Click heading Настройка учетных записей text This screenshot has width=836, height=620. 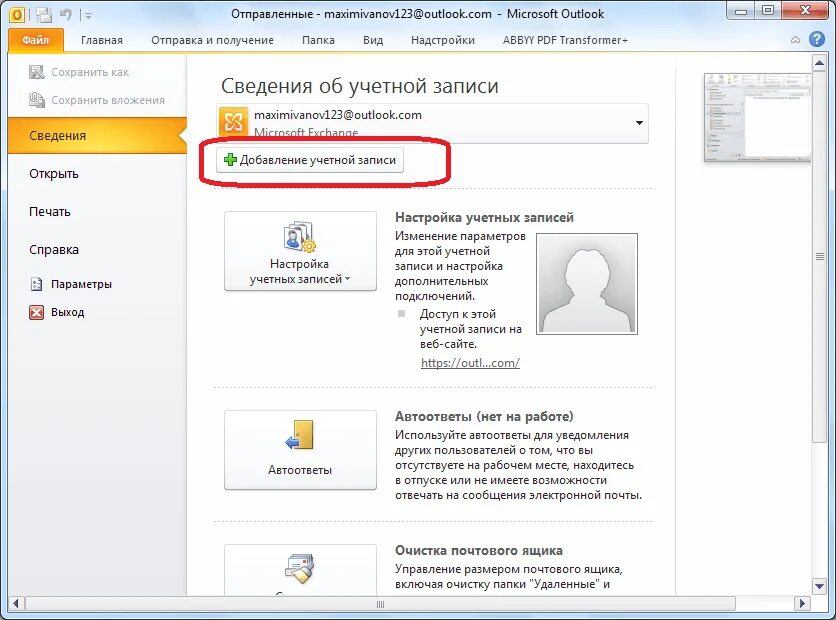click(484, 218)
